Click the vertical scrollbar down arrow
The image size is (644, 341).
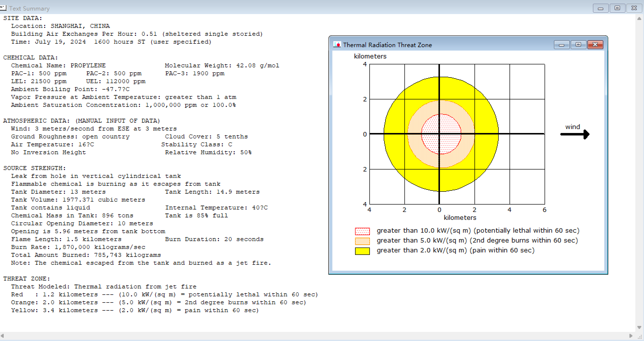[639, 327]
